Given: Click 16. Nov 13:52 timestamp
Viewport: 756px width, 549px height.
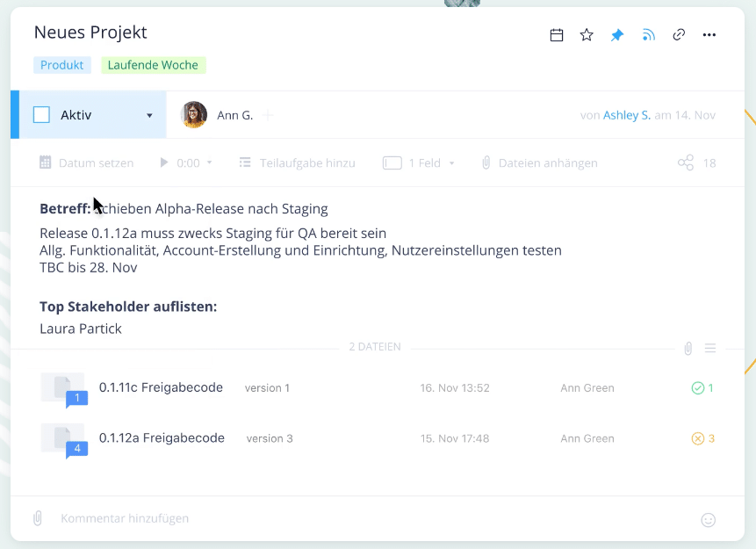Looking at the screenshot, I should tap(455, 388).
